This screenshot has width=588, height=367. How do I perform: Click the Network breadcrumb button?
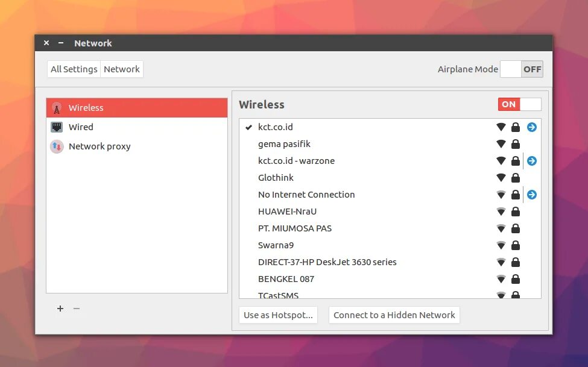click(x=122, y=69)
